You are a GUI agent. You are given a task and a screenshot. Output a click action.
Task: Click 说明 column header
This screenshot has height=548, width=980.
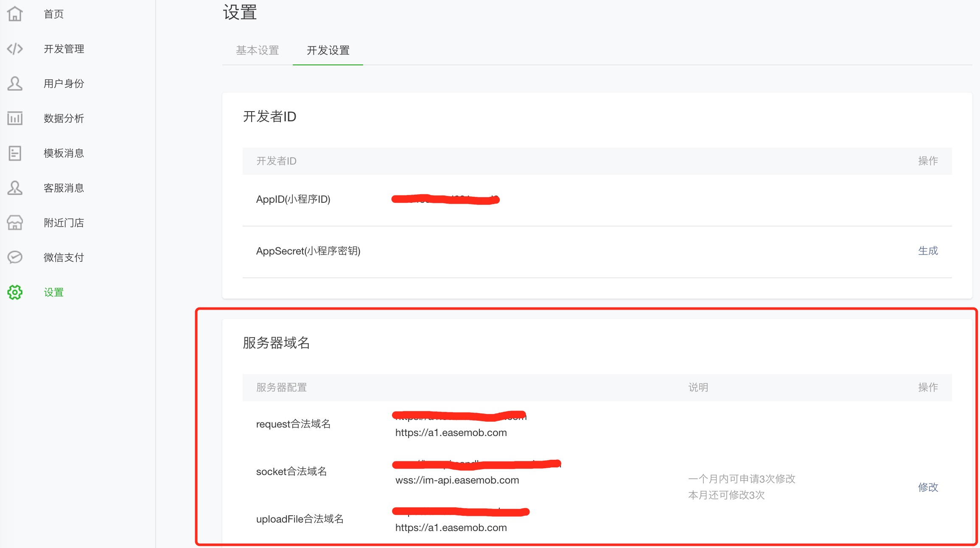coord(698,387)
